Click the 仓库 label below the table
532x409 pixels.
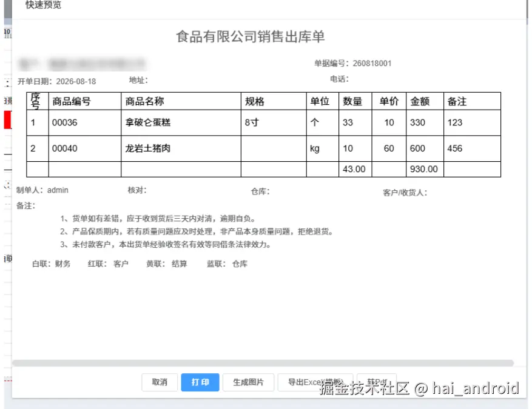tap(260, 191)
